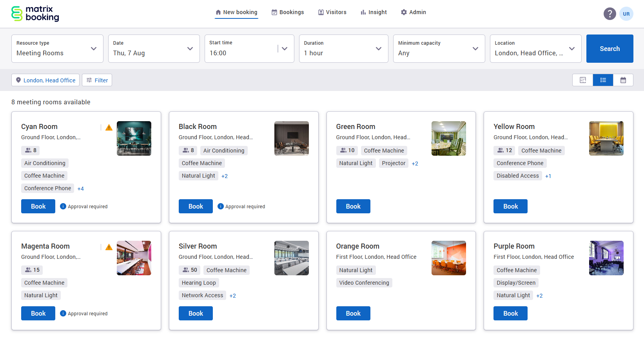
Task: Click the Matrix Booking logo
Action: pyautogui.click(x=35, y=13)
